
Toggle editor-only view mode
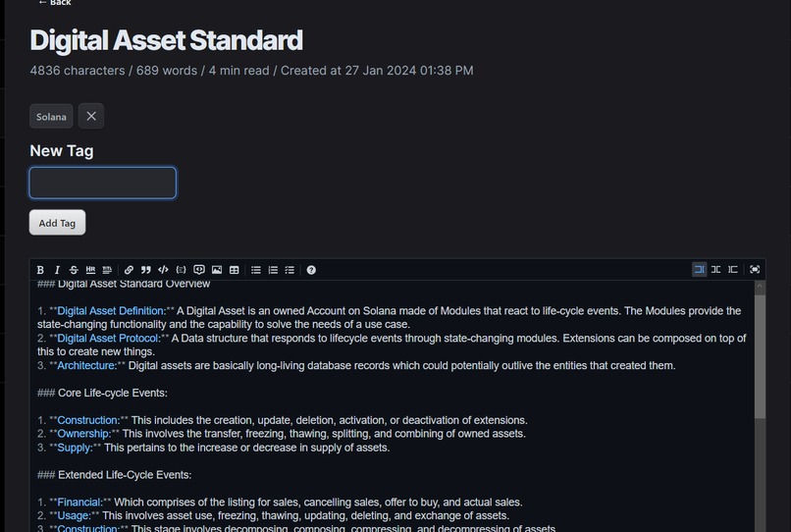pyautogui.click(x=699, y=270)
